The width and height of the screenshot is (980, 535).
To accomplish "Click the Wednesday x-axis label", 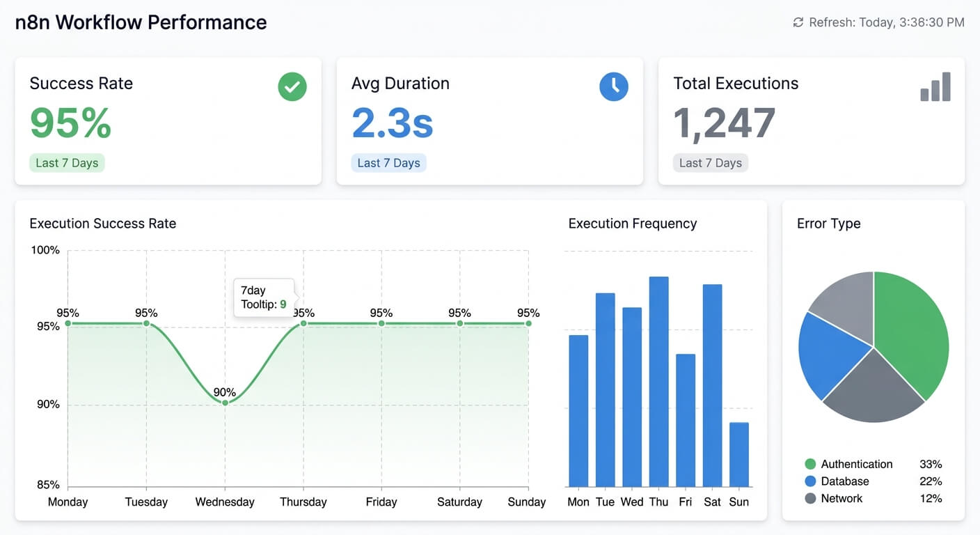I will point(225,502).
